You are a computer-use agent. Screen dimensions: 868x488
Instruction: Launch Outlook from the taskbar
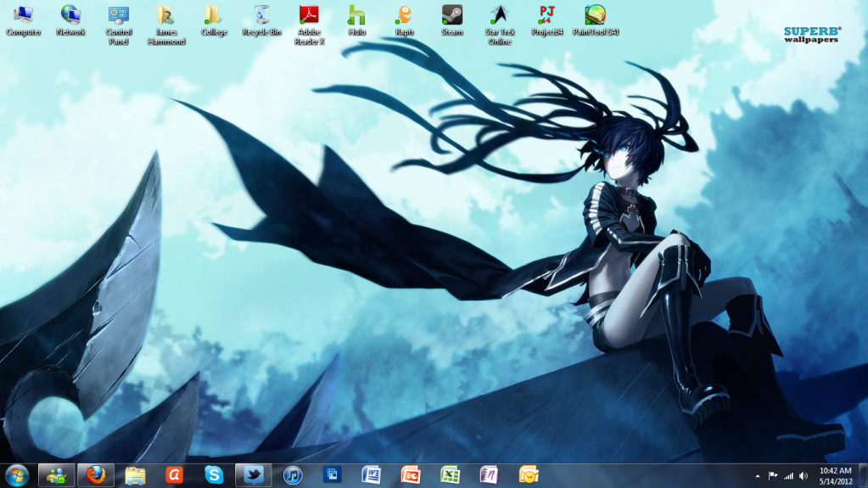coord(529,475)
